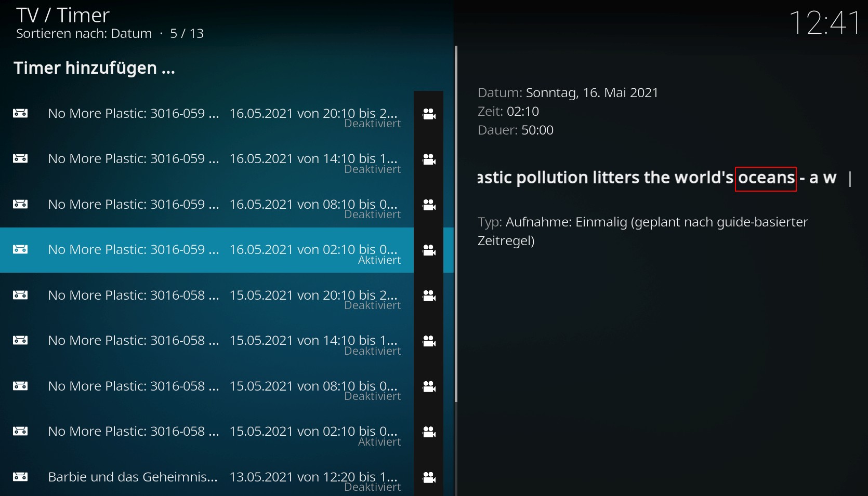Open No More Plastic 3016-058 timer at 20:10

[207, 296]
